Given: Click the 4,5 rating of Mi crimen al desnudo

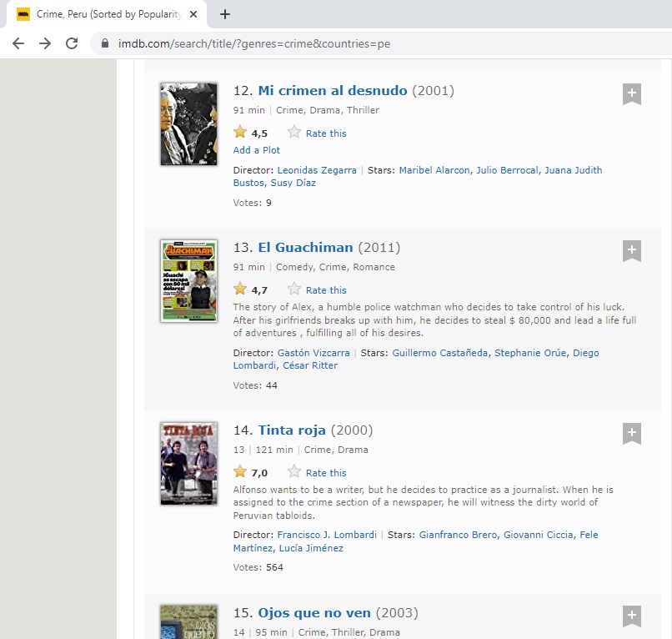Looking at the screenshot, I should [259, 133].
